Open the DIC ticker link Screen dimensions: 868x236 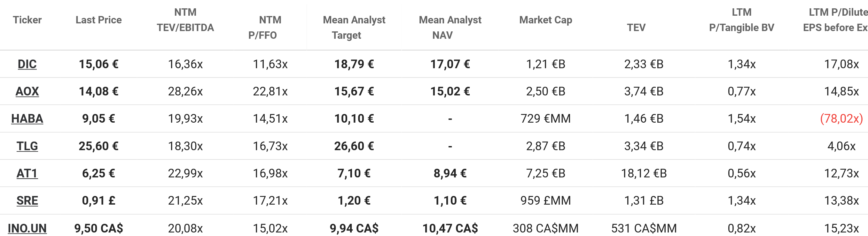click(27, 64)
